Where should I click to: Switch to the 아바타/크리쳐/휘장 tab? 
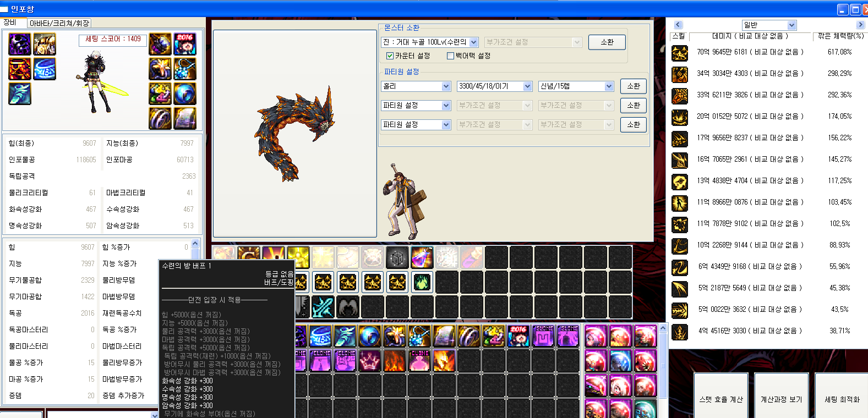pos(59,23)
